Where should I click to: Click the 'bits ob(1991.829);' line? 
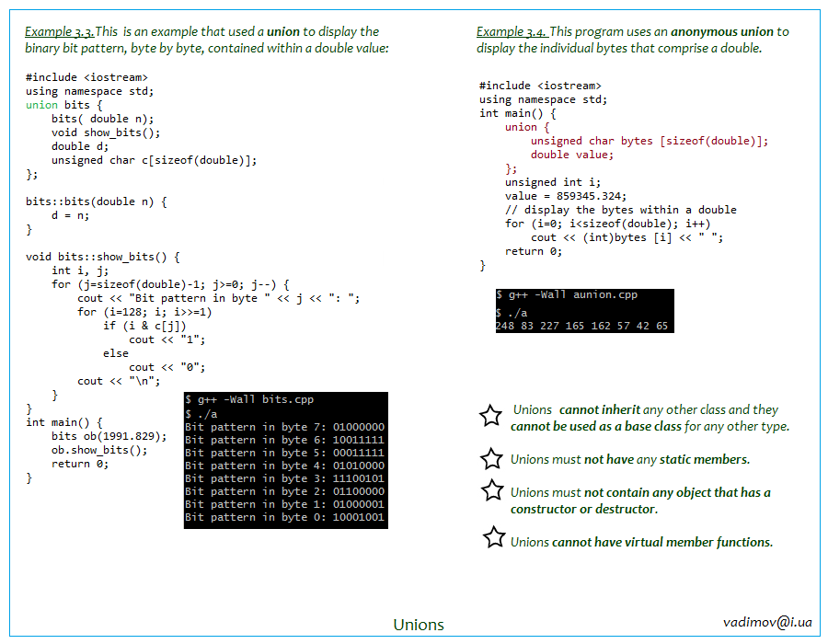point(109,436)
